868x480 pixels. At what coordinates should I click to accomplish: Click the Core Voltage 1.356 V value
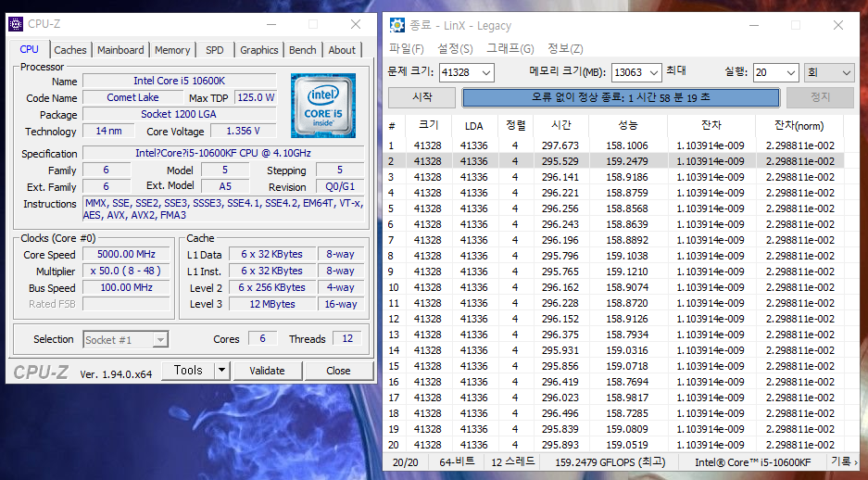coord(243,131)
